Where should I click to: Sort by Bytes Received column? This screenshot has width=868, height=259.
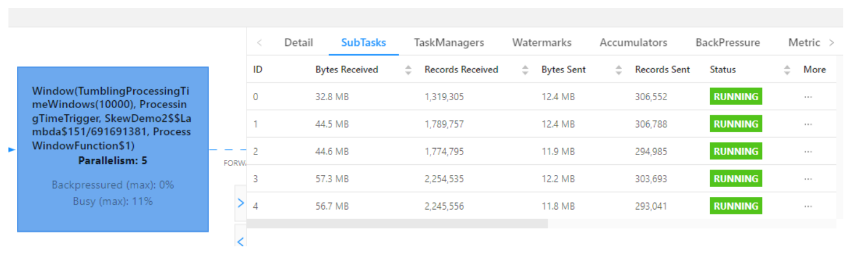tap(408, 70)
